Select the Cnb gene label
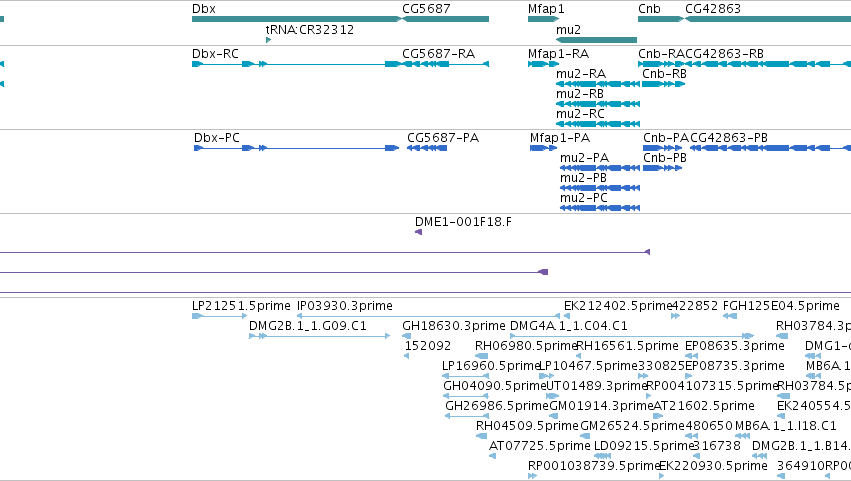Screen dimensions: 851x481 [649, 9]
